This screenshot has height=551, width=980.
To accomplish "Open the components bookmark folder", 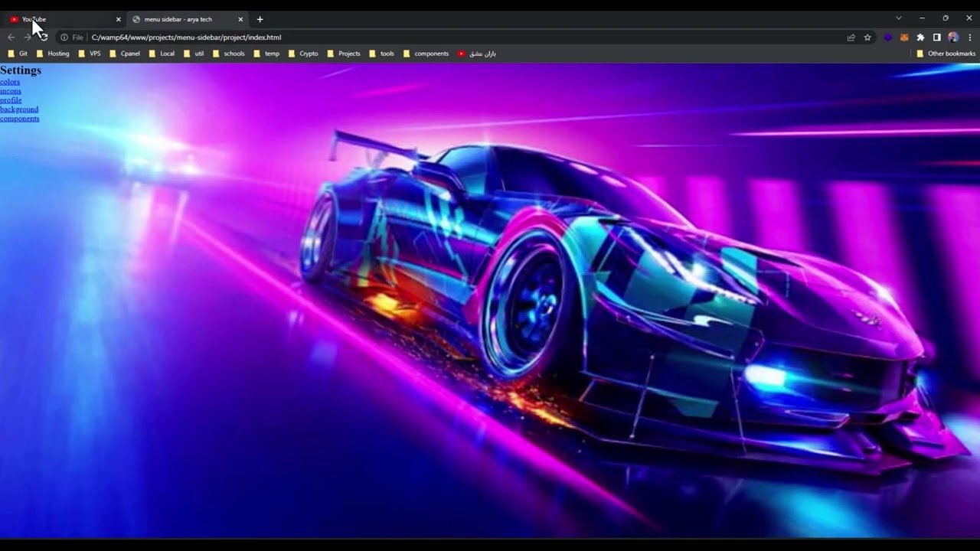I will 426,54.
